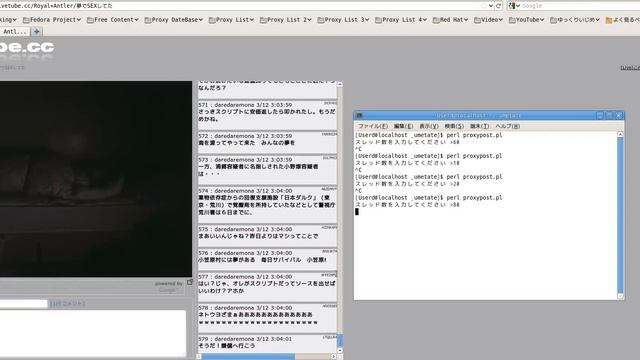Open the Proxy List 3 bookmark folder
This screenshot has height=360, width=640.
click(343, 20)
